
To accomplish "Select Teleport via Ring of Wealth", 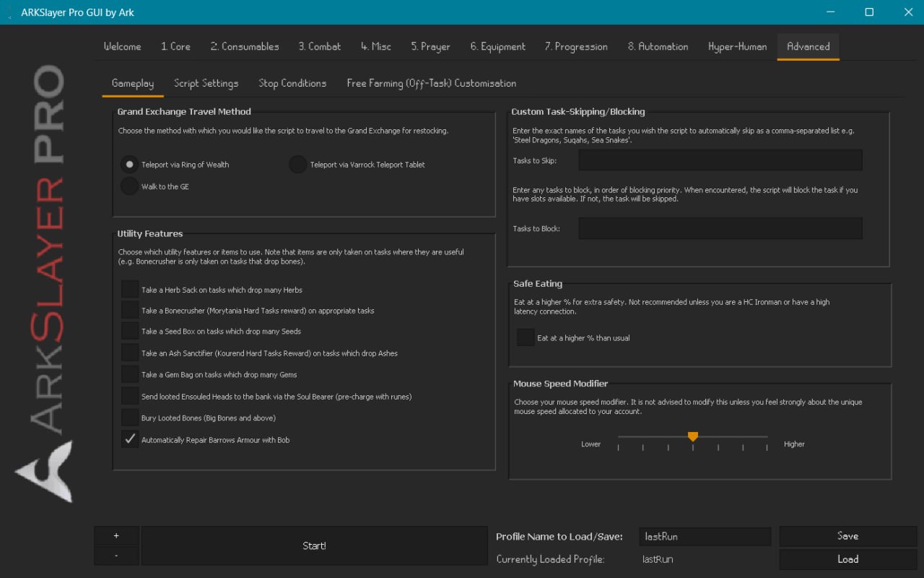I will (129, 165).
